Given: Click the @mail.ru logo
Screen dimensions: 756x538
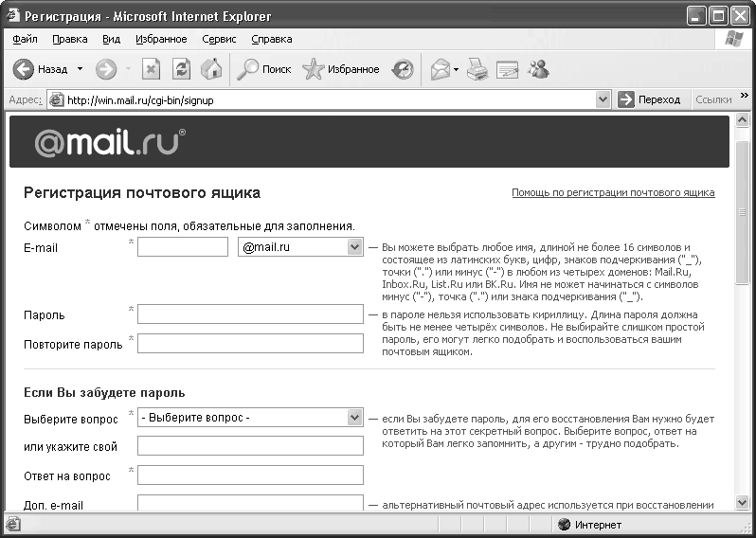Looking at the screenshot, I should point(110,142).
